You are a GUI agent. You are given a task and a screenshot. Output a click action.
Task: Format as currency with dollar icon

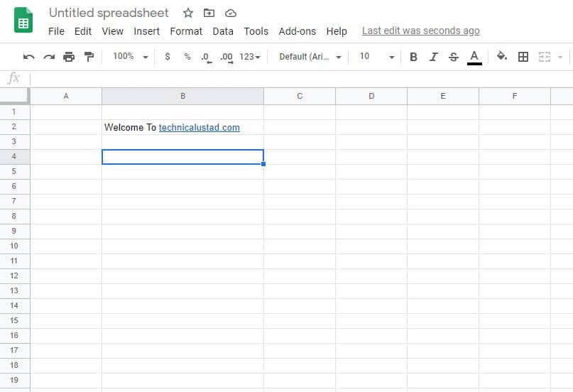pyautogui.click(x=168, y=56)
